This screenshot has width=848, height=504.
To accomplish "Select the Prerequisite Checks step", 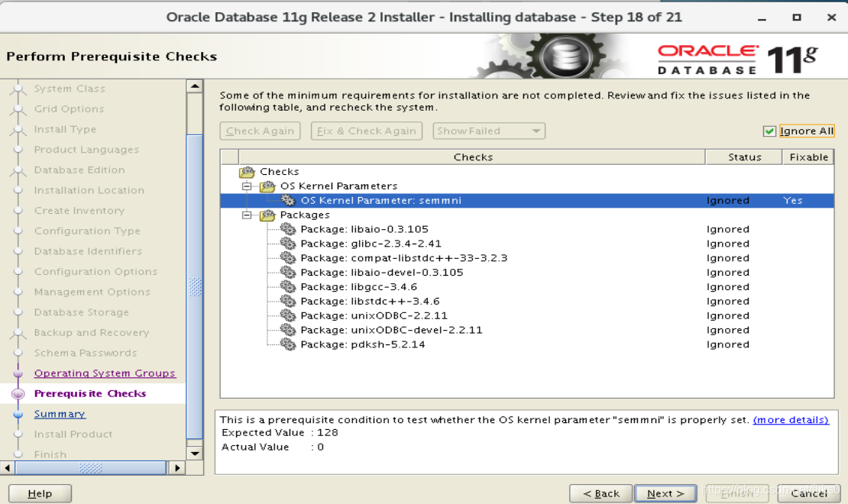I will pyautogui.click(x=90, y=394).
